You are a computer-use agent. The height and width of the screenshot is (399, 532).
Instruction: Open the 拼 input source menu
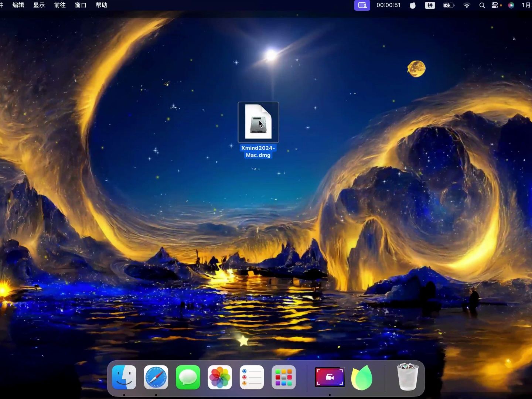[x=430, y=6]
